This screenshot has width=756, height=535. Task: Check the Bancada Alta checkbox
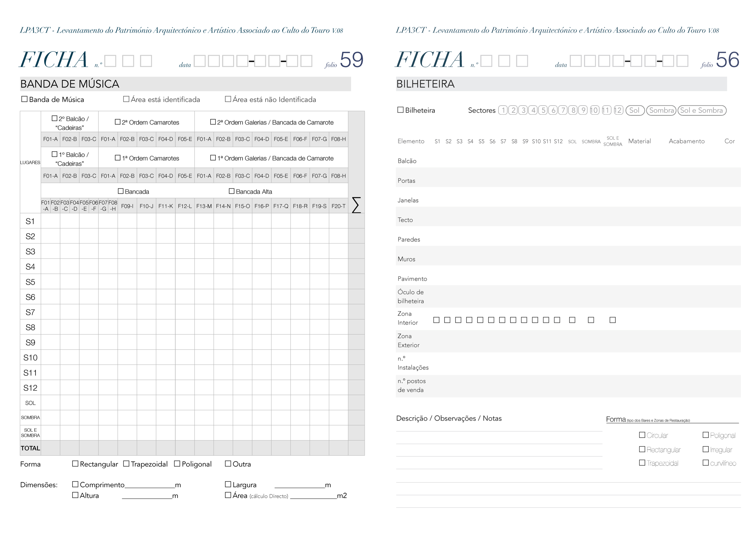pyautogui.click(x=231, y=191)
